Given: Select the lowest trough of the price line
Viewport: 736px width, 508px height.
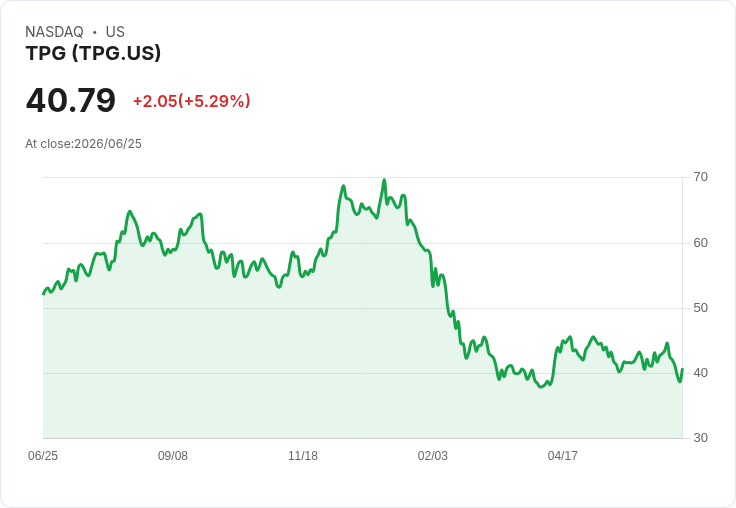Looking at the screenshot, I should coord(541,387).
